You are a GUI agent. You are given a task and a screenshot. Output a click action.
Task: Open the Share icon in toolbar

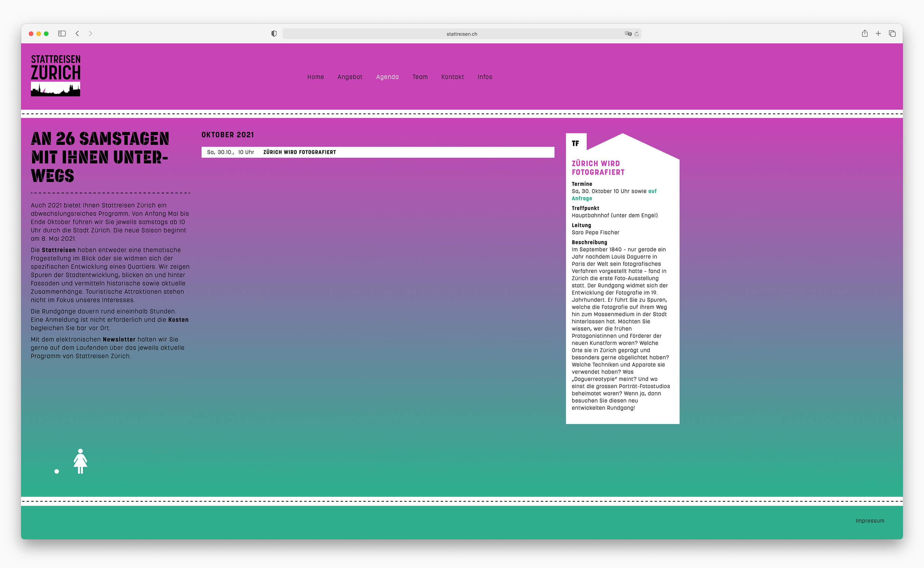[865, 33]
